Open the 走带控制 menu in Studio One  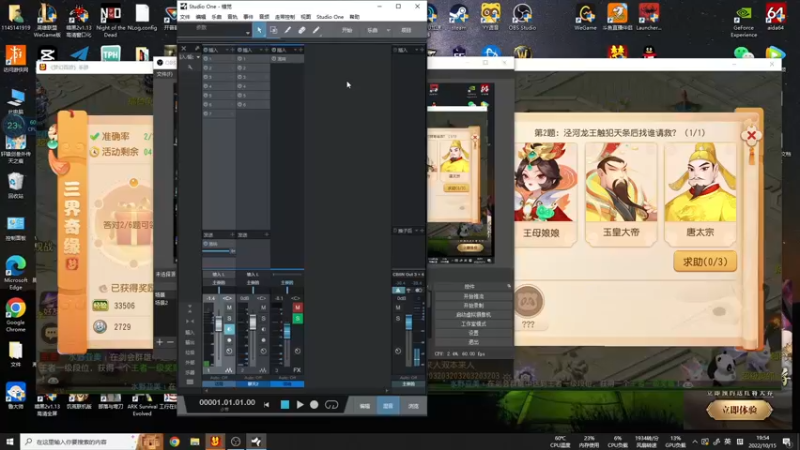click(285, 17)
